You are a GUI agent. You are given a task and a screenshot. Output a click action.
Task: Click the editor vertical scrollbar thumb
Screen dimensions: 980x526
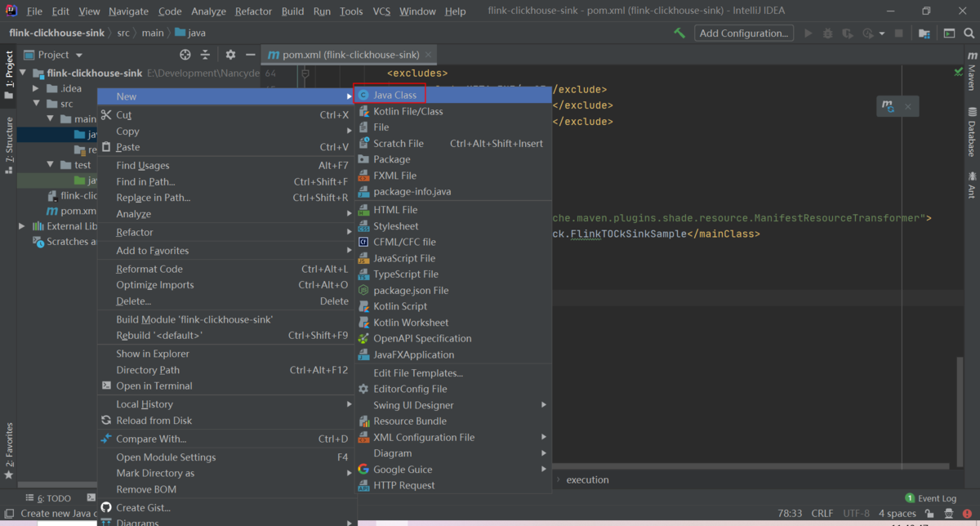tap(960, 412)
